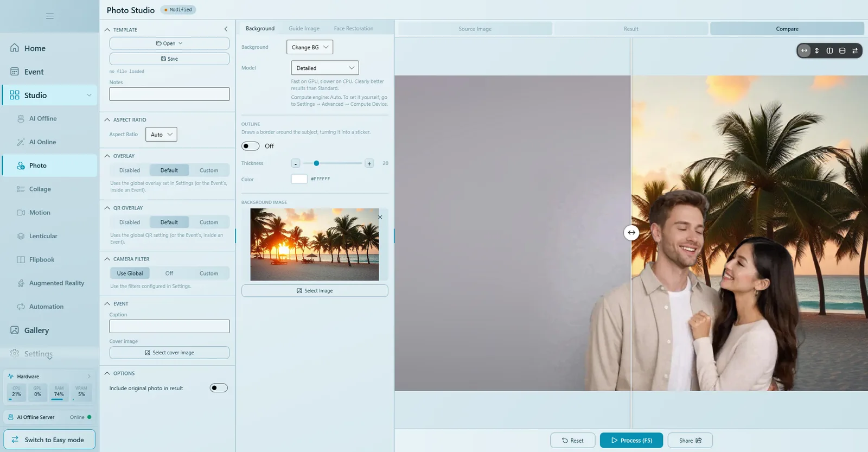Select stacked rows compare icon
868x452 pixels.
tap(843, 50)
